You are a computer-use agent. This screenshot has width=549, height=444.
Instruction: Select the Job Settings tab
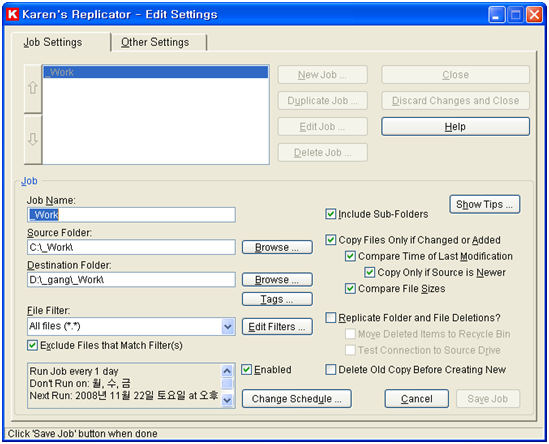tap(53, 42)
